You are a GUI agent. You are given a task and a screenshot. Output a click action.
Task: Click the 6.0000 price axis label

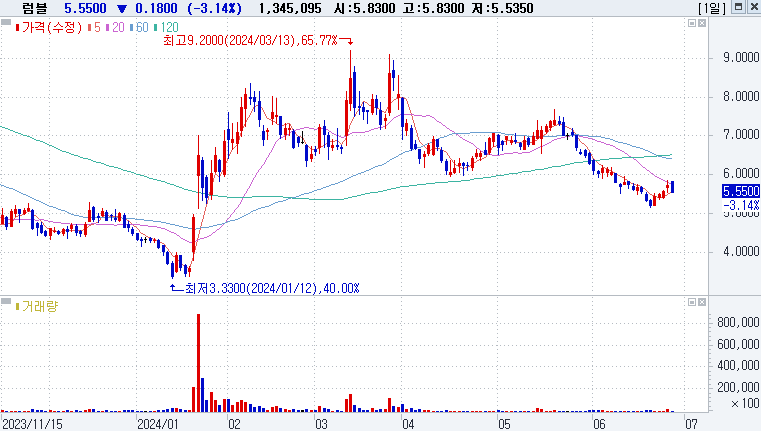tap(741, 173)
